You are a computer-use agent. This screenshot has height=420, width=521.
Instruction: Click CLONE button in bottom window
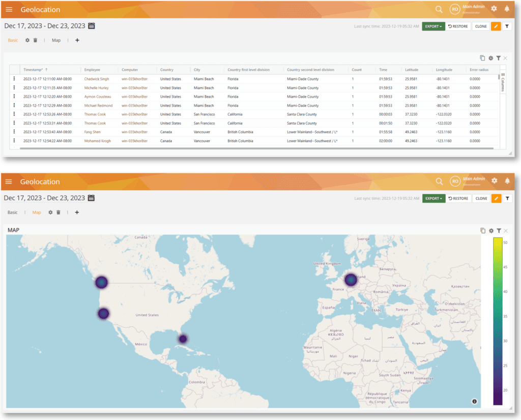tap(481, 198)
